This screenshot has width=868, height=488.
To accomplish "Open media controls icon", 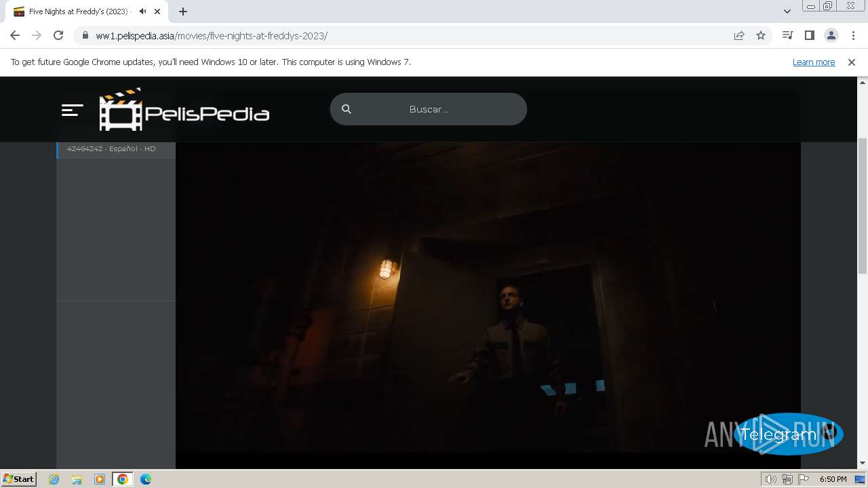I will (787, 35).
